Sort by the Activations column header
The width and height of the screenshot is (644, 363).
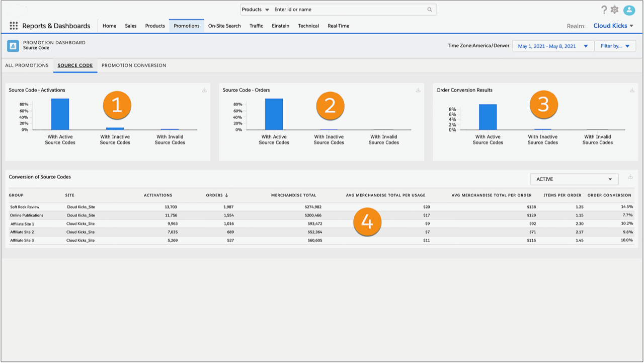158,195
